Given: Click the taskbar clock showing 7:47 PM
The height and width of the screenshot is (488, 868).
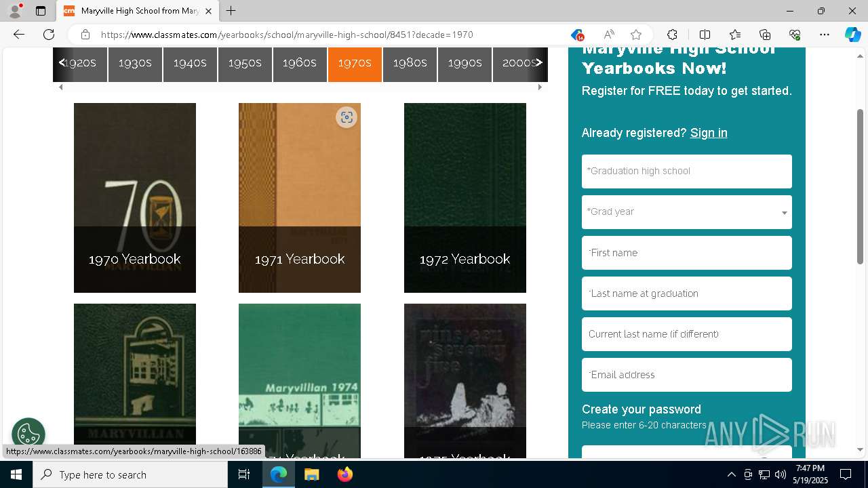Looking at the screenshot, I should [811, 474].
